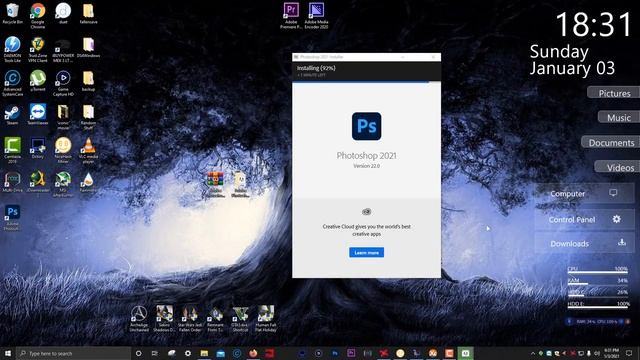Click the taskbar search box

73,353
